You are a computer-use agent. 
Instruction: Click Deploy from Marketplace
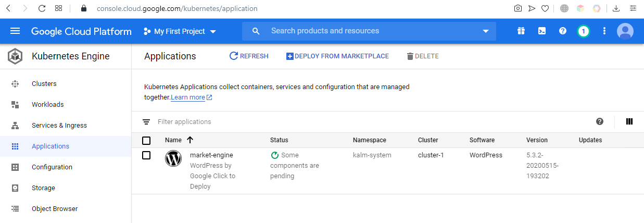click(x=337, y=56)
